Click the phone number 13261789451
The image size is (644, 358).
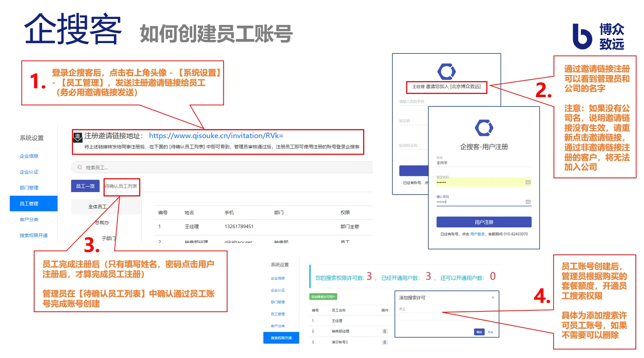click(x=239, y=226)
